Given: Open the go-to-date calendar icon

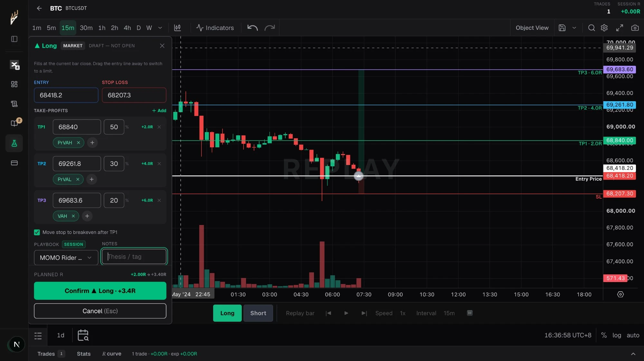Looking at the screenshot, I should [83, 335].
